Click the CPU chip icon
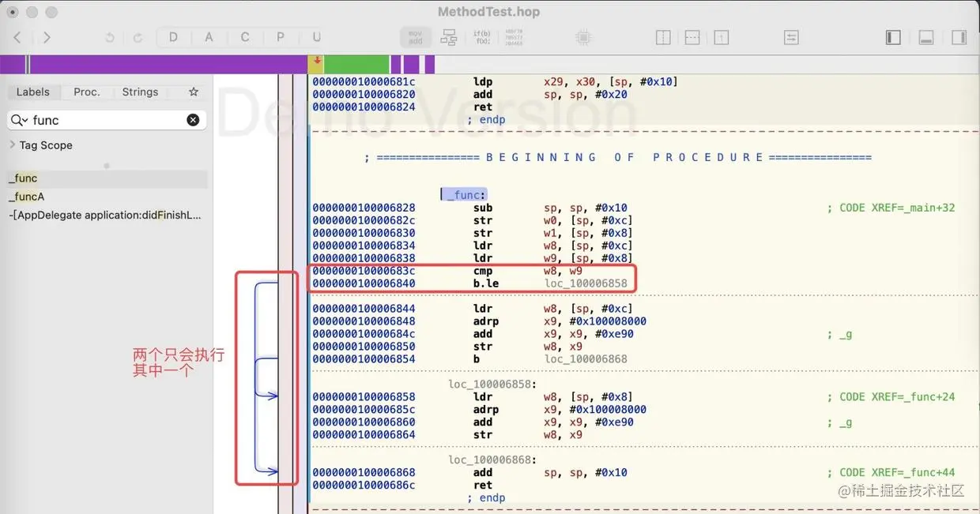The height and width of the screenshot is (514, 980). point(583,37)
